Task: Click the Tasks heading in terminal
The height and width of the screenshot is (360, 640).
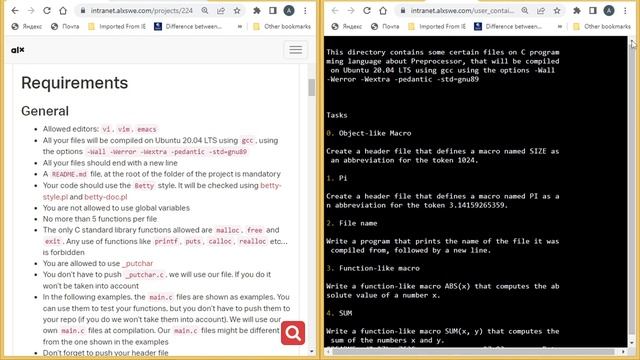Action: [337, 115]
